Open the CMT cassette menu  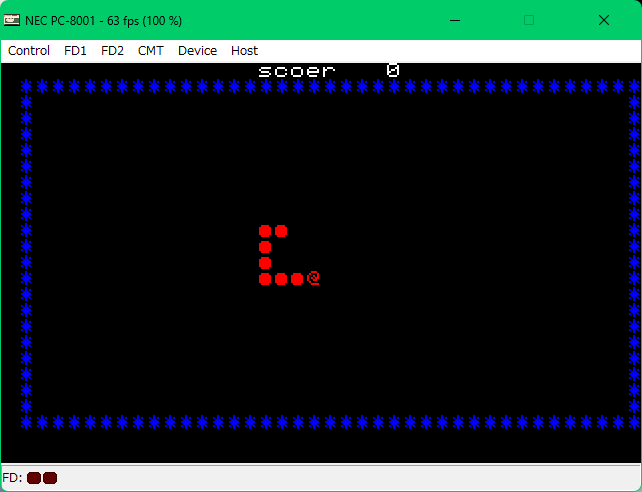tap(151, 51)
